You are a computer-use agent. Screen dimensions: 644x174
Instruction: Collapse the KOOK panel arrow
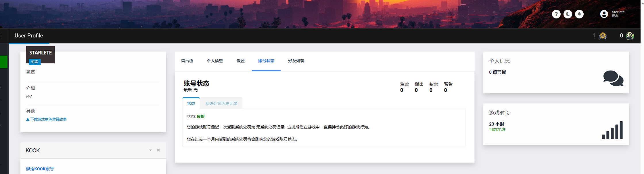click(x=150, y=150)
